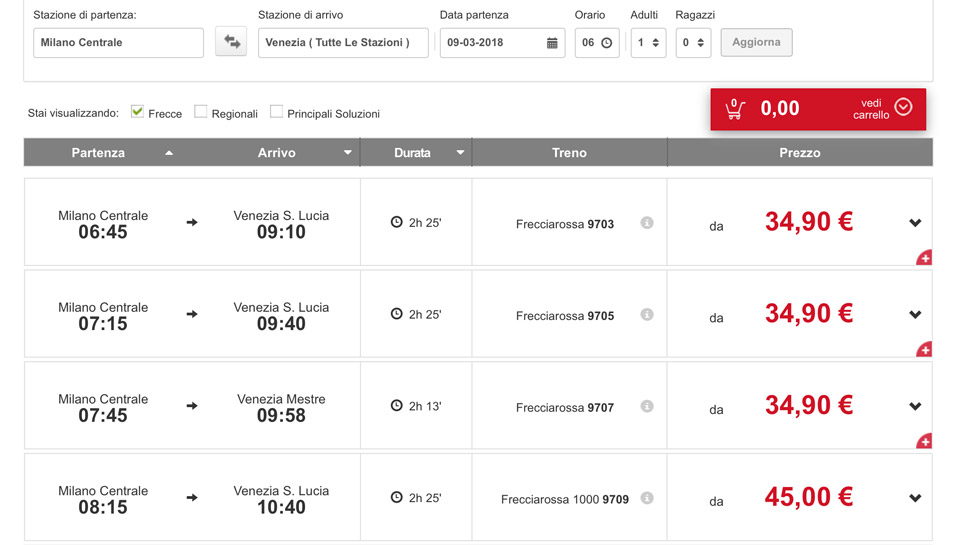Show info for Frecciarossa 1000 9709
The image size is (960, 545).
(x=647, y=498)
